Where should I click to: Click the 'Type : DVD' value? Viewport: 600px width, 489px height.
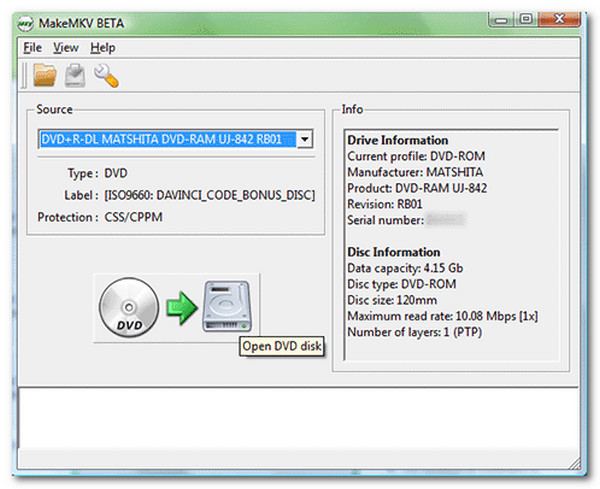116,173
